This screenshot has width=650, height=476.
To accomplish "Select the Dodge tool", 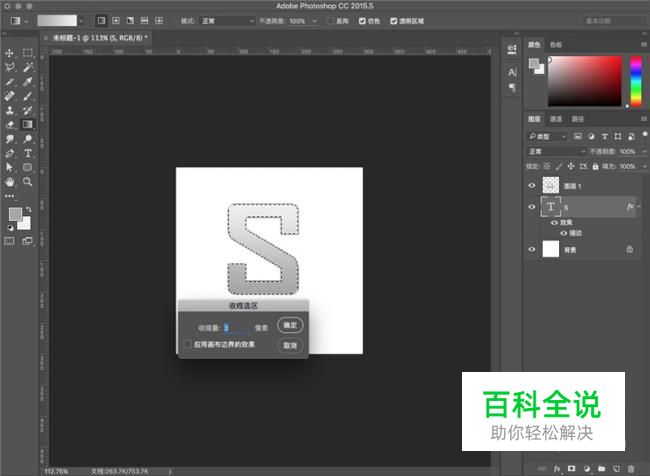I will pos(28,139).
